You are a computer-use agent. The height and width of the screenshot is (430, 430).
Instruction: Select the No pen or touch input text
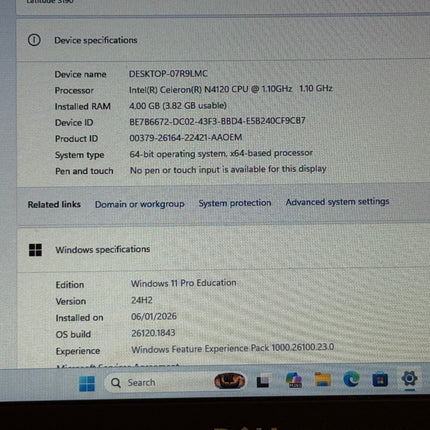click(x=228, y=169)
